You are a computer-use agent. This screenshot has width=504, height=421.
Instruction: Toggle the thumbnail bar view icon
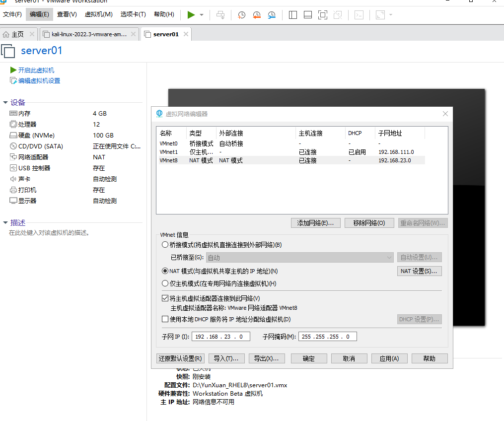[307, 15]
